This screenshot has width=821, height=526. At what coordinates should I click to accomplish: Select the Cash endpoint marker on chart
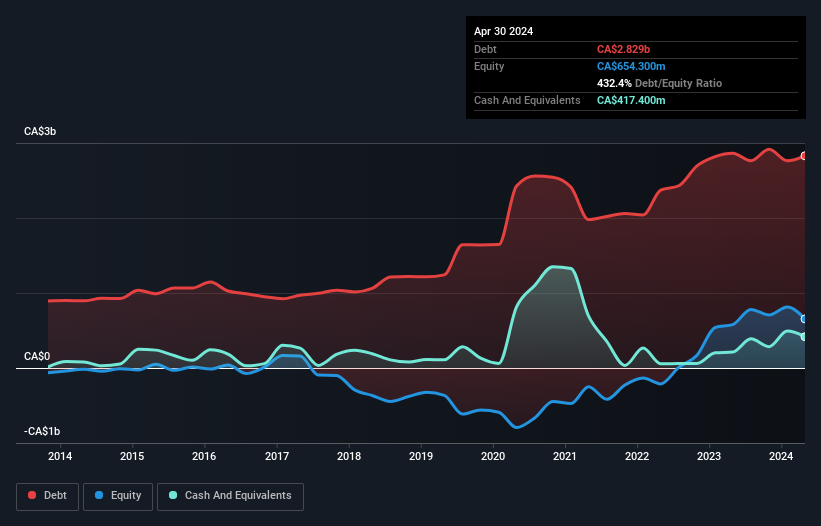[804, 337]
